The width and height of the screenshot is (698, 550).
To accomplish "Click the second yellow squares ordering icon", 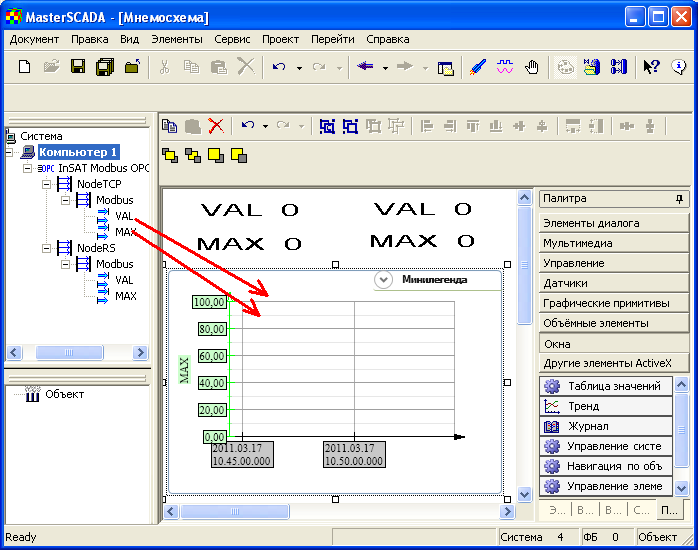I will coord(193,155).
